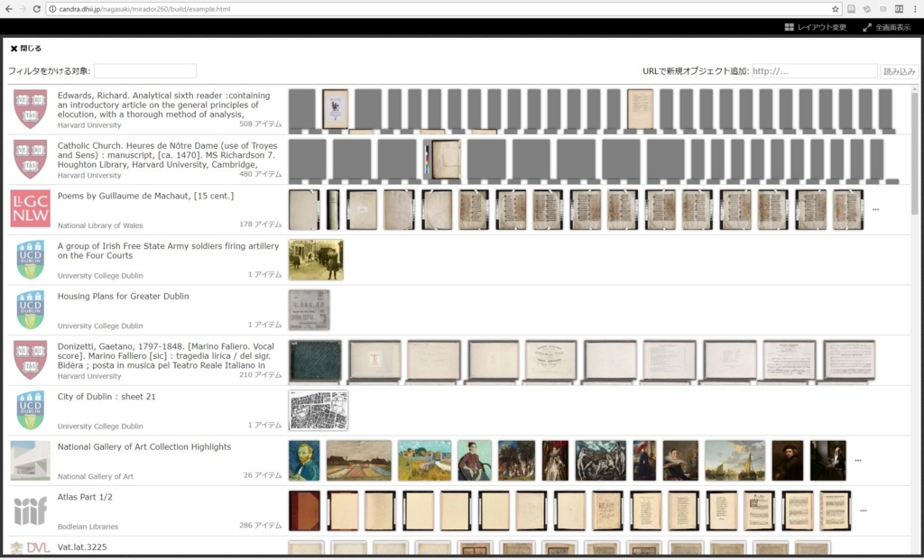This screenshot has height=560, width=924.
Task: Expand more thumbnails for Atlas Part 1/2
Action: point(864,510)
